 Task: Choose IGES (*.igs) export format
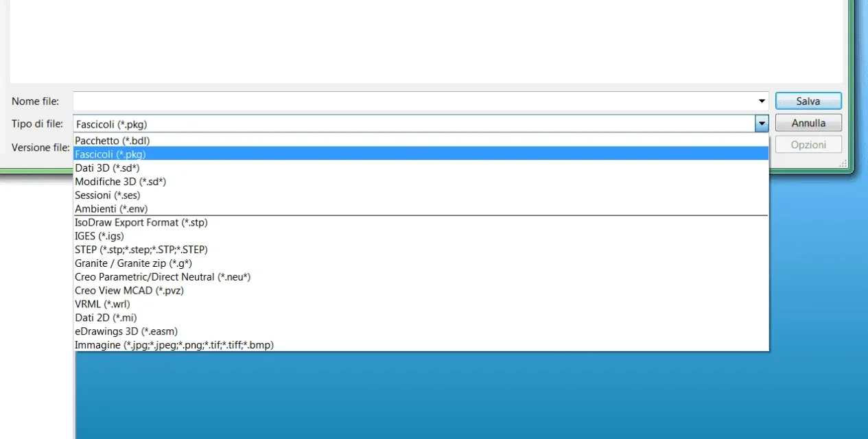(x=99, y=235)
